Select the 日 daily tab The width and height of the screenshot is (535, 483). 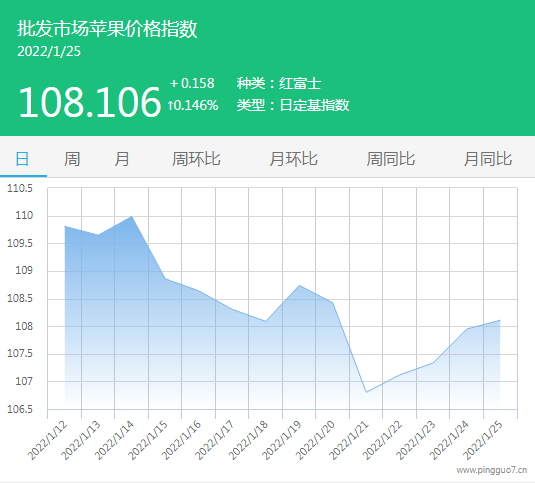23,159
